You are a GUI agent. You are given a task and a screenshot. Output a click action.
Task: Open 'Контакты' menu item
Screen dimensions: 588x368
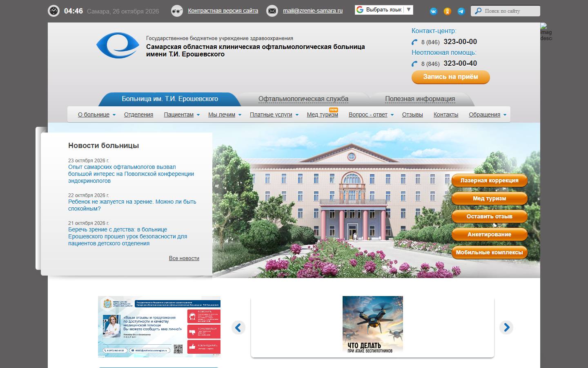pos(446,114)
